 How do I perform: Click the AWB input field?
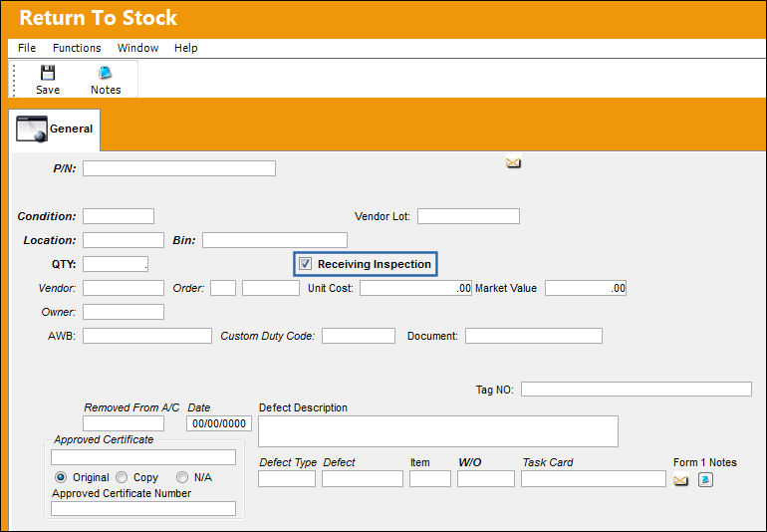click(x=147, y=336)
